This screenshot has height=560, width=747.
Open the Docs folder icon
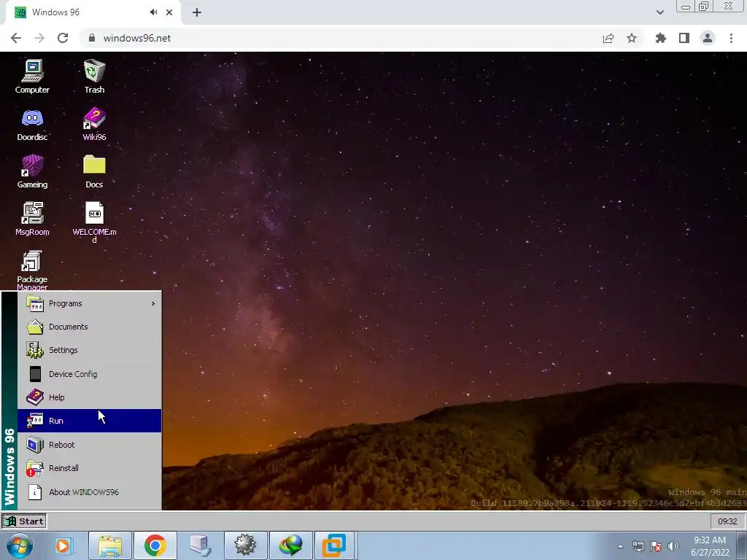(94, 171)
